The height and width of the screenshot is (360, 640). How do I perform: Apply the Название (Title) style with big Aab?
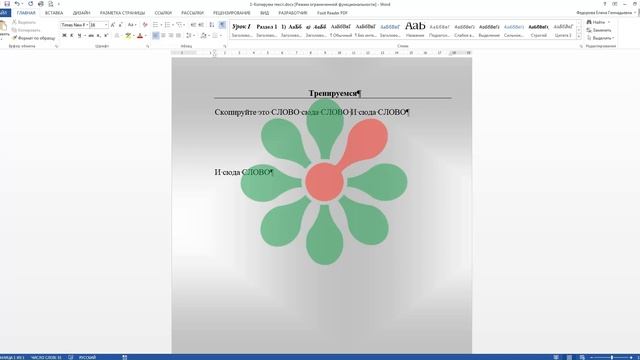415,30
